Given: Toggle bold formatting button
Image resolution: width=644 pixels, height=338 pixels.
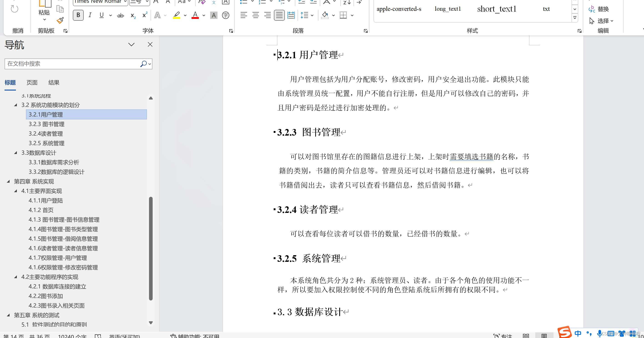Looking at the screenshot, I should click(x=78, y=15).
